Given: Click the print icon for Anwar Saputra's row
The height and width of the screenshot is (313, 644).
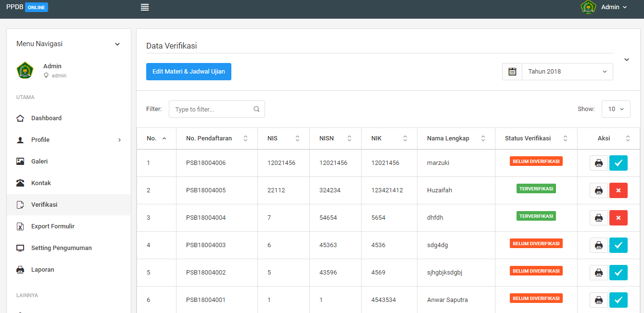Looking at the screenshot, I should (x=598, y=300).
